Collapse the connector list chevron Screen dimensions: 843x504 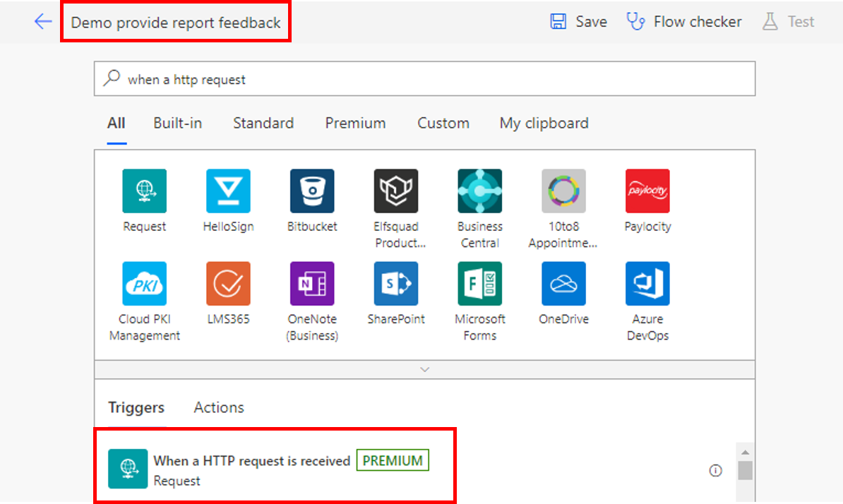click(424, 369)
